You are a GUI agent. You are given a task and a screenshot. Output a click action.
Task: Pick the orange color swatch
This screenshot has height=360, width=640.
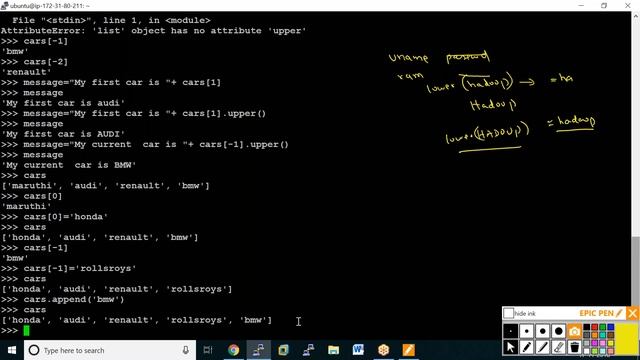click(x=594, y=335)
